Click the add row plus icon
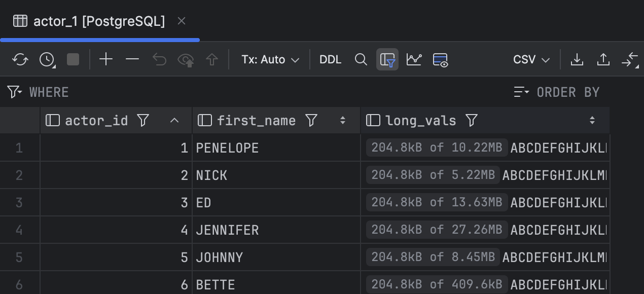Screen dimensions: 644x294 point(105,60)
